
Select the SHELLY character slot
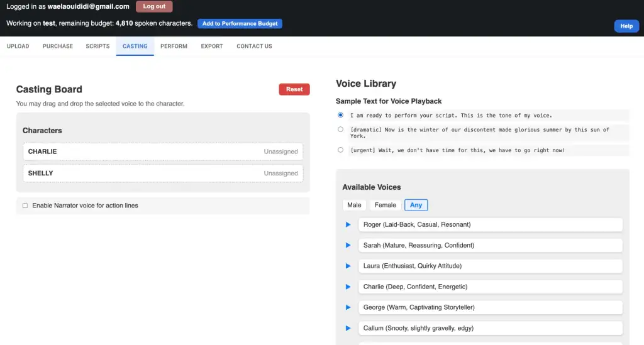(163, 173)
